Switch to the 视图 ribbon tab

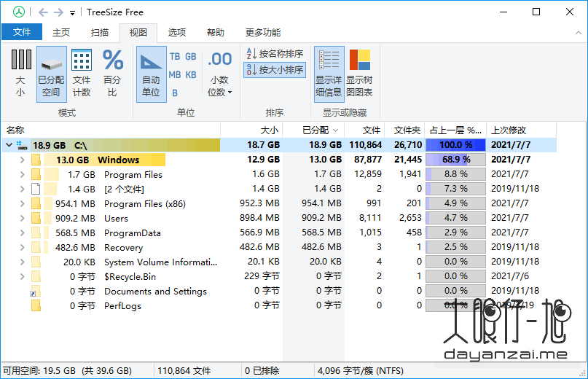click(x=138, y=33)
